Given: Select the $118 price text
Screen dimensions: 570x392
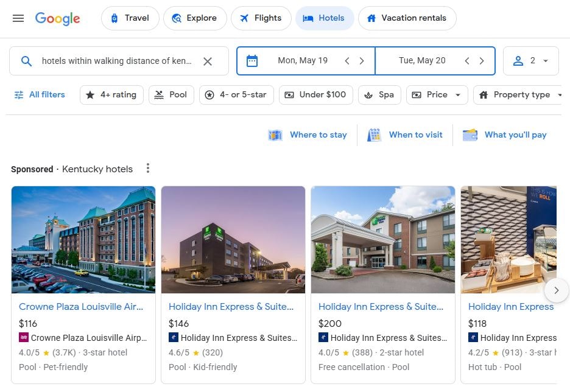Looking at the screenshot, I should [x=477, y=323].
